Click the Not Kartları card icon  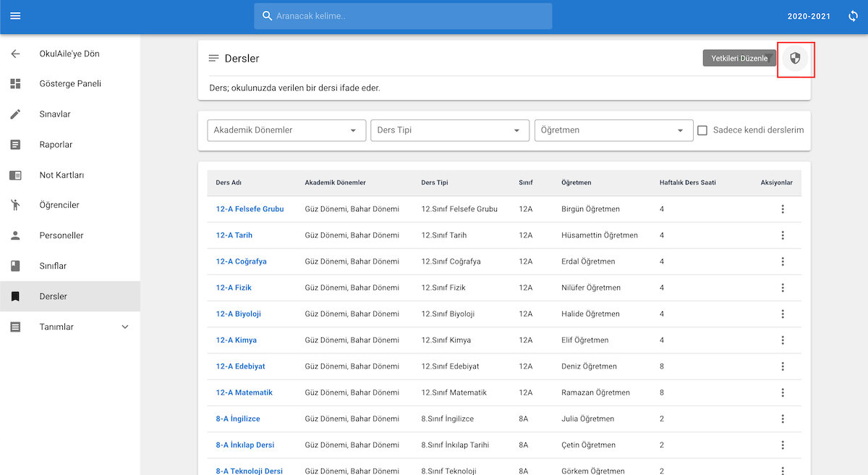coord(15,175)
